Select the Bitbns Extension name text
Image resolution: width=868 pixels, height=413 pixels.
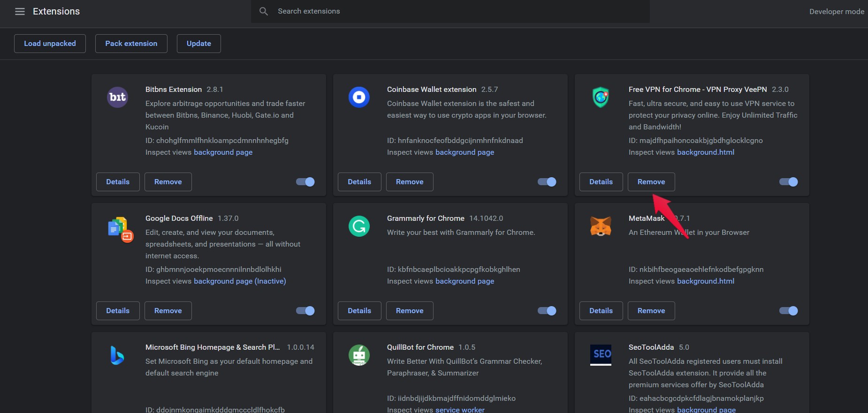click(174, 90)
